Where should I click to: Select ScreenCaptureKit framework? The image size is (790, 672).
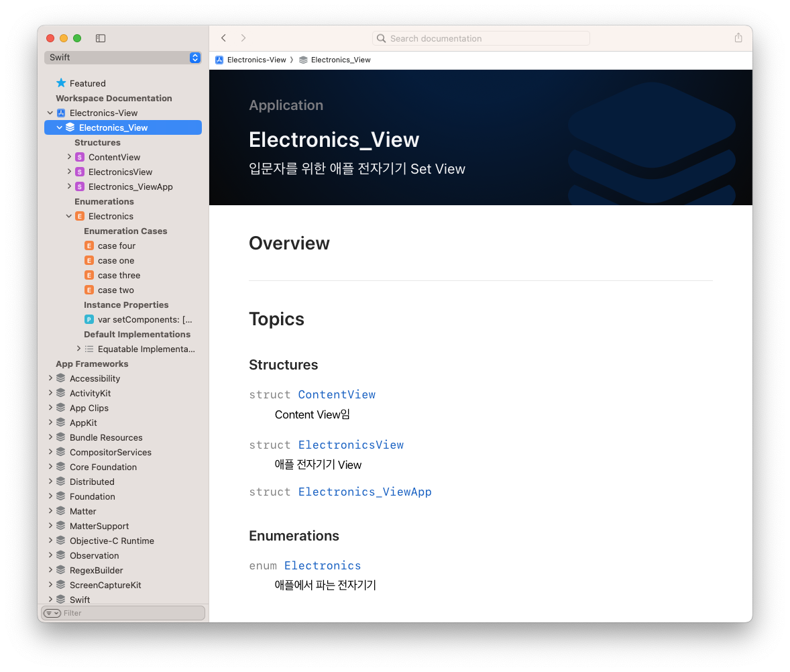pyautogui.click(x=105, y=585)
